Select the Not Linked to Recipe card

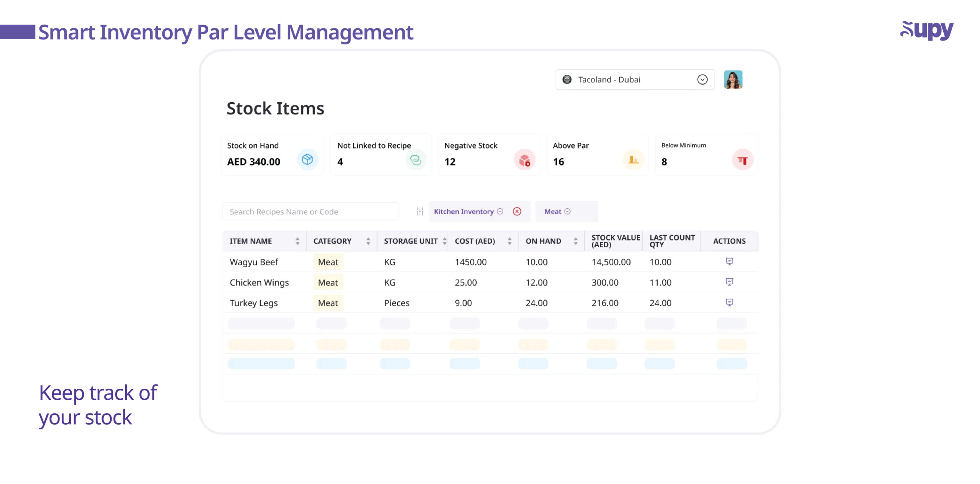[381, 154]
